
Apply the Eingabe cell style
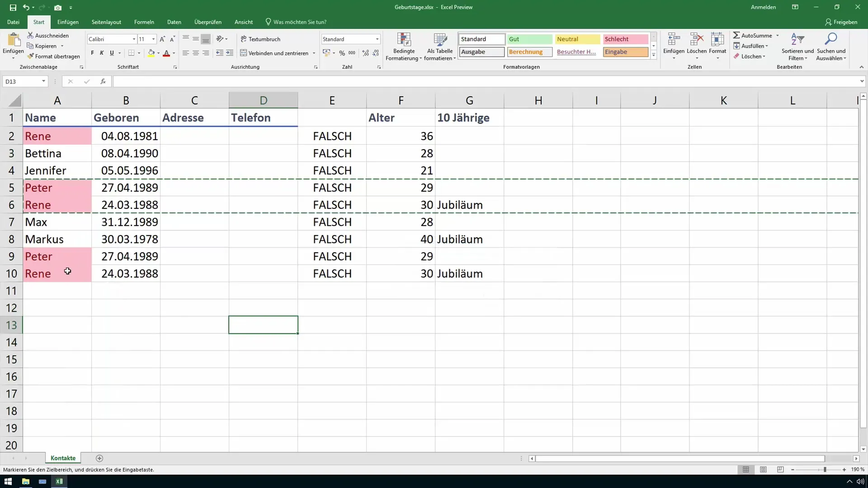tap(626, 52)
